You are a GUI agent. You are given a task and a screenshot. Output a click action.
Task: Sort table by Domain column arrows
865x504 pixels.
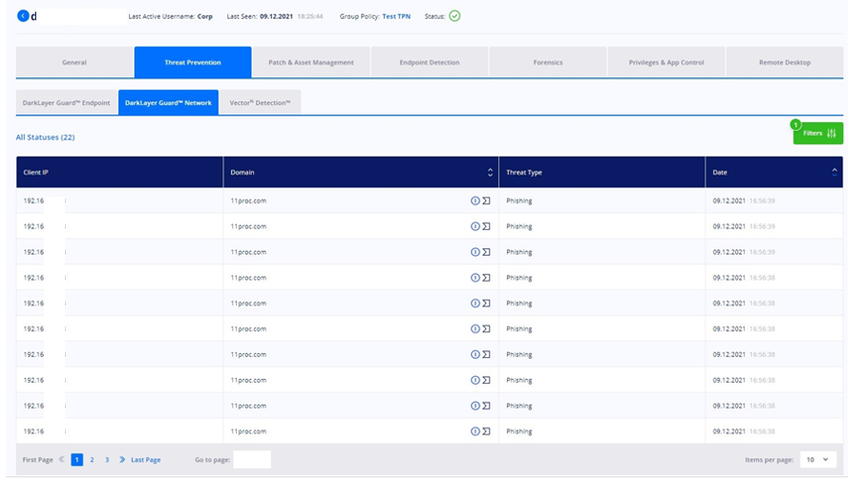click(x=490, y=173)
